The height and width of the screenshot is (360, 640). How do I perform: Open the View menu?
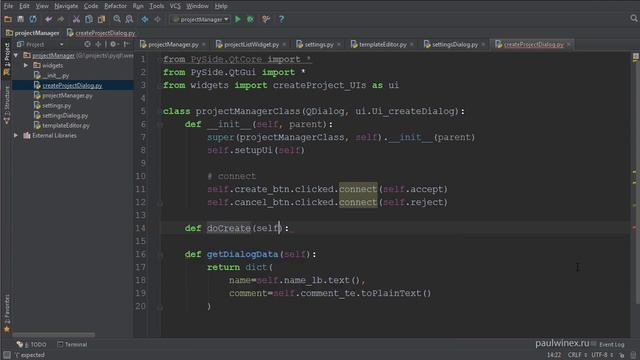(42, 6)
